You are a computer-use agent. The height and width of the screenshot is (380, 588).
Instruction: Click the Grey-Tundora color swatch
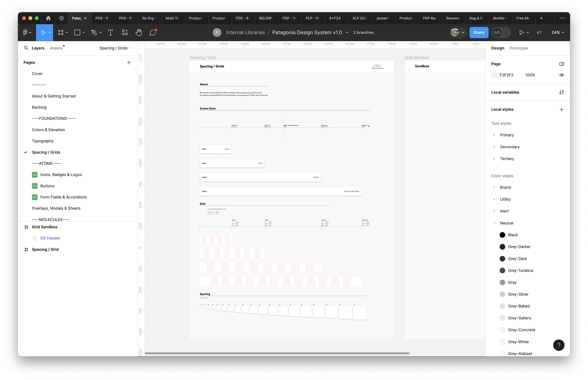502,271
